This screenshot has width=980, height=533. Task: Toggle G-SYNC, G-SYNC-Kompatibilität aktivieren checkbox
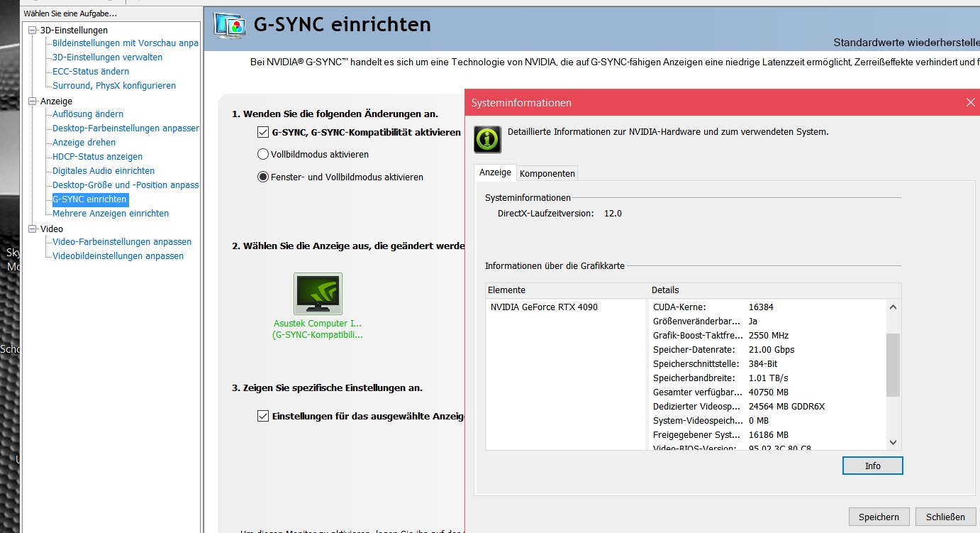263,132
